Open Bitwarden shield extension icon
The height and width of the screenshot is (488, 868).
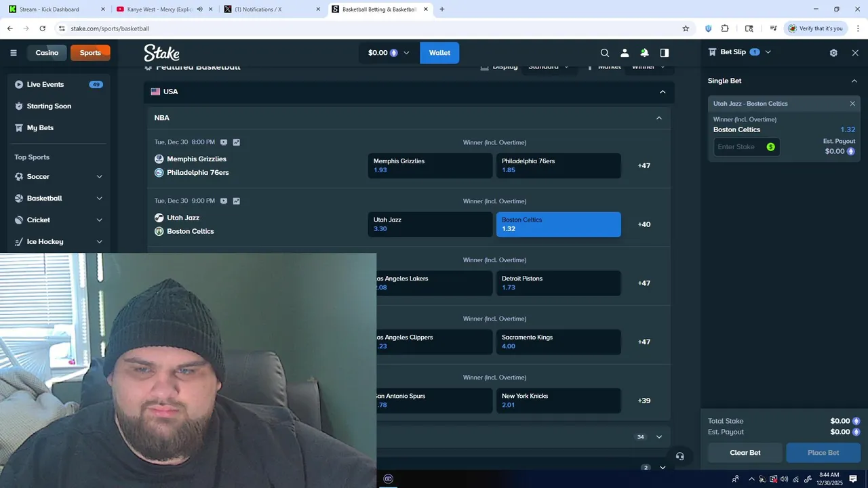709,28
